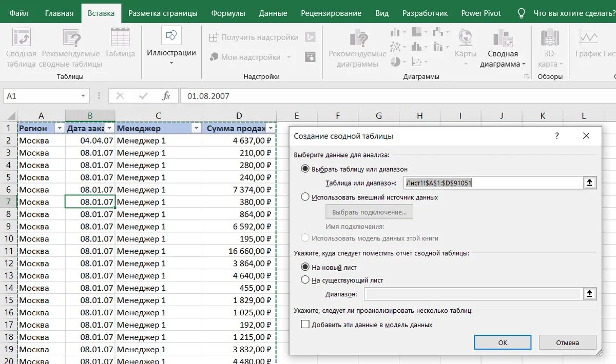The width and height of the screenshot is (616, 364).
Task: Click Мои надстройки
Action: 250,57
